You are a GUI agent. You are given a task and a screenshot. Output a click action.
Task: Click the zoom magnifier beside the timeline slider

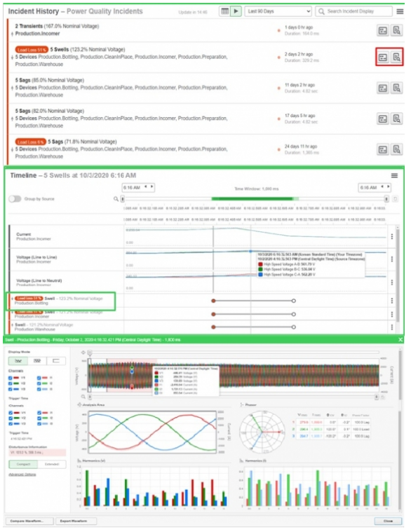[x=116, y=199]
